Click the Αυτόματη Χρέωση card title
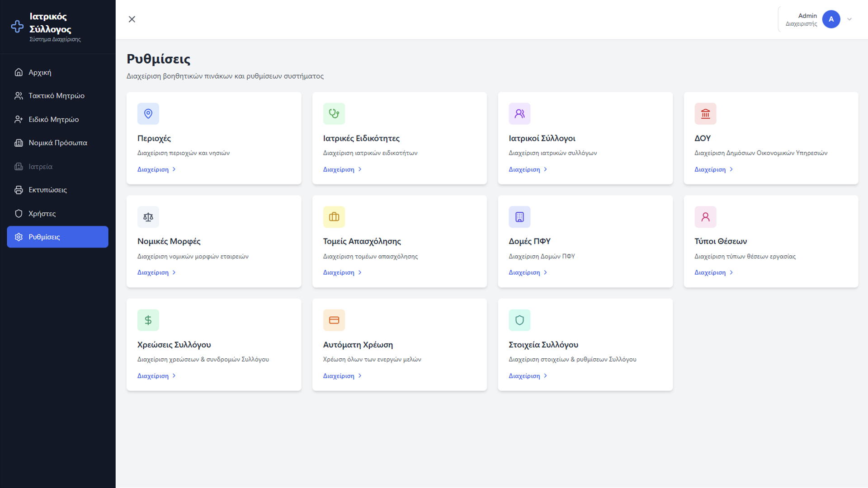Image resolution: width=868 pixels, height=488 pixels. point(358,345)
